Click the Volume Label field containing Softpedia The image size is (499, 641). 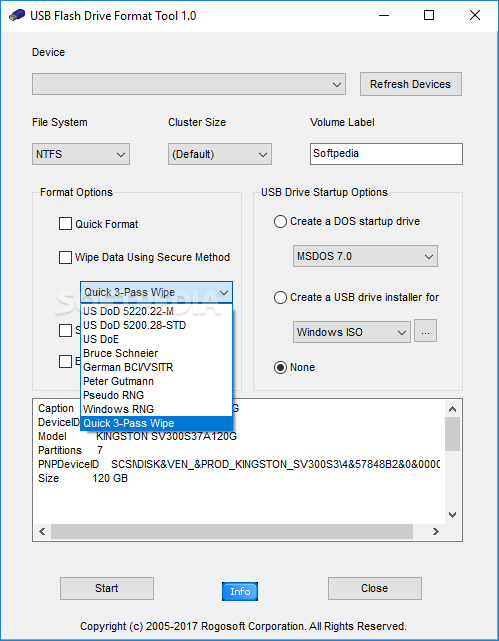pos(386,154)
